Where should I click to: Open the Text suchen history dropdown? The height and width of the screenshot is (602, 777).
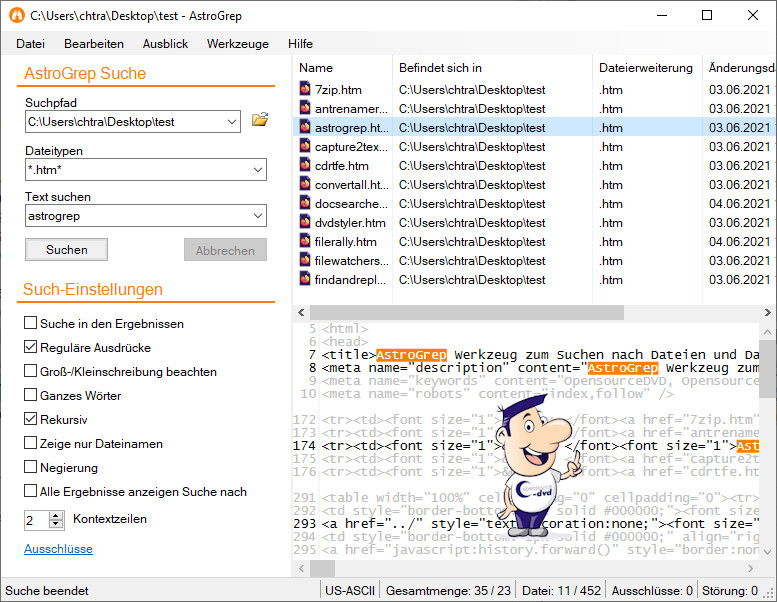pyautogui.click(x=258, y=216)
